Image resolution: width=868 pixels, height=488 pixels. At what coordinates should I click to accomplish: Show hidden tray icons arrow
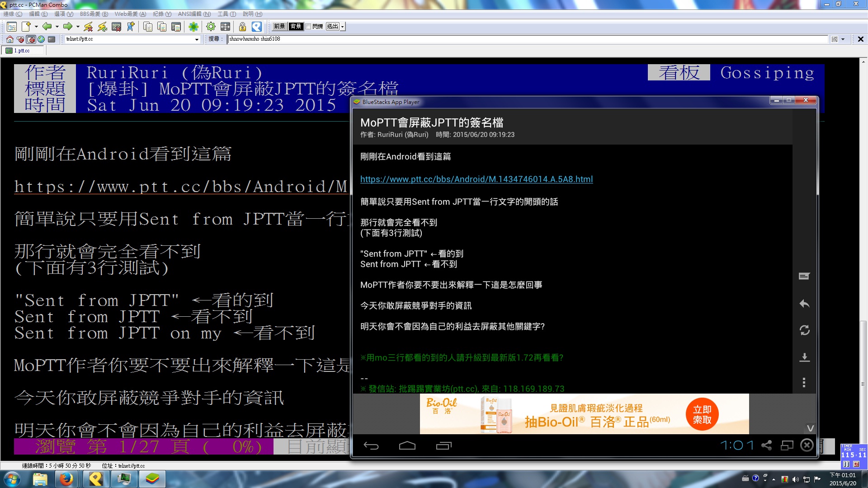pos(774,479)
